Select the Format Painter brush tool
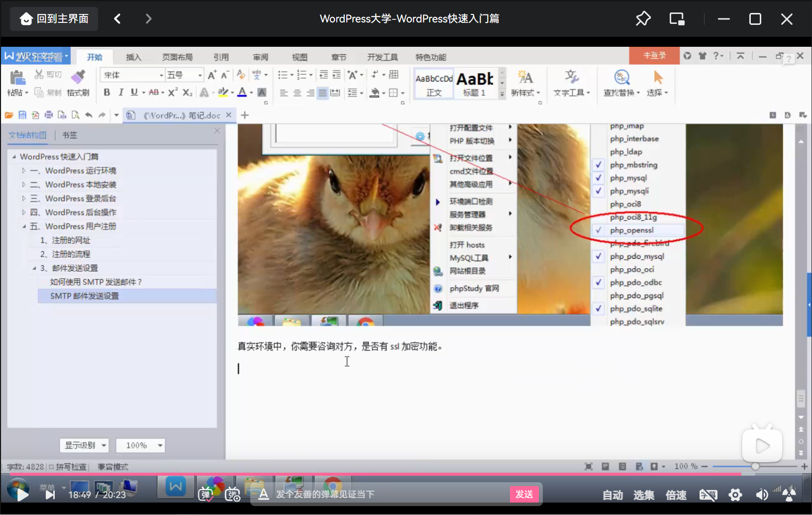The width and height of the screenshot is (812, 515). click(x=78, y=78)
